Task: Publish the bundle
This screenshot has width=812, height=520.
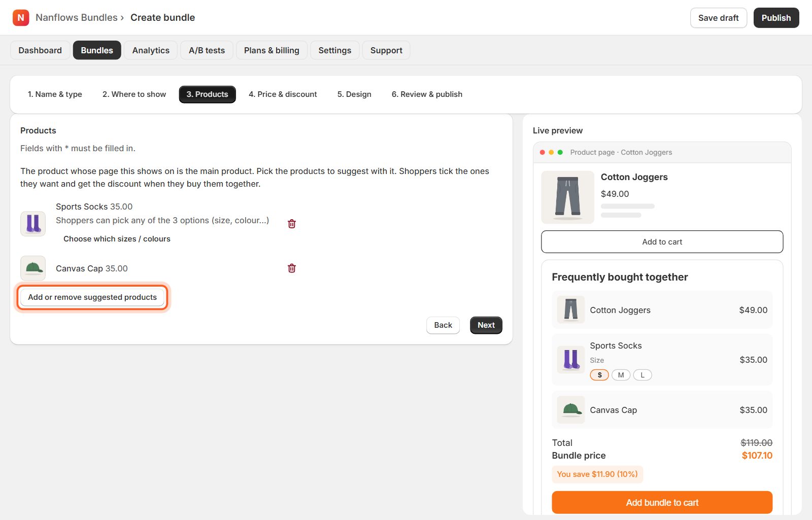Action: (776, 18)
